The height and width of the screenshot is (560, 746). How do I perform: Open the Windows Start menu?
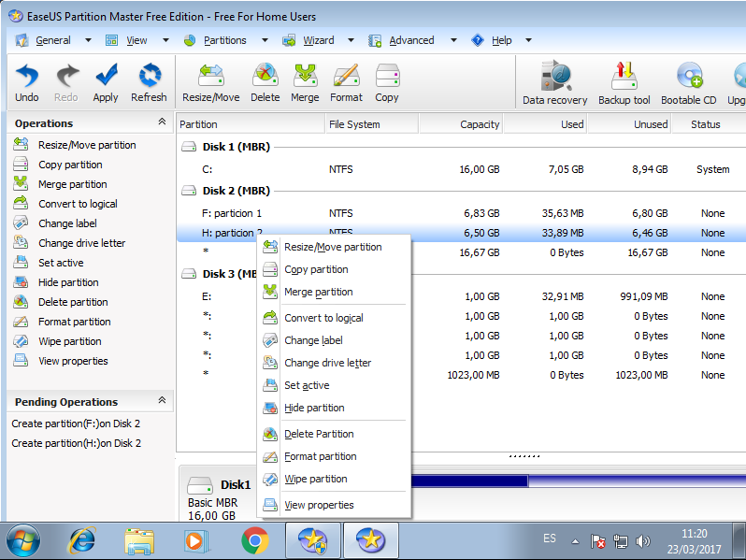(x=22, y=541)
